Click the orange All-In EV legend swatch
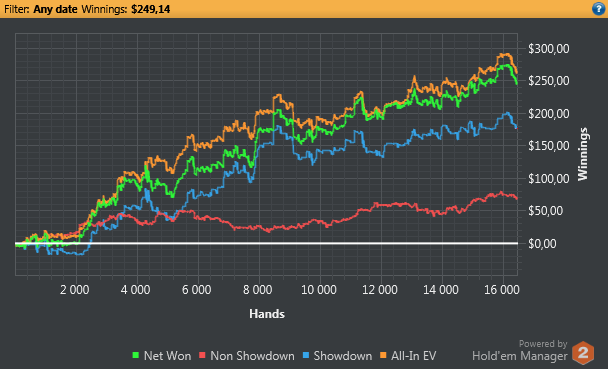 coord(383,355)
